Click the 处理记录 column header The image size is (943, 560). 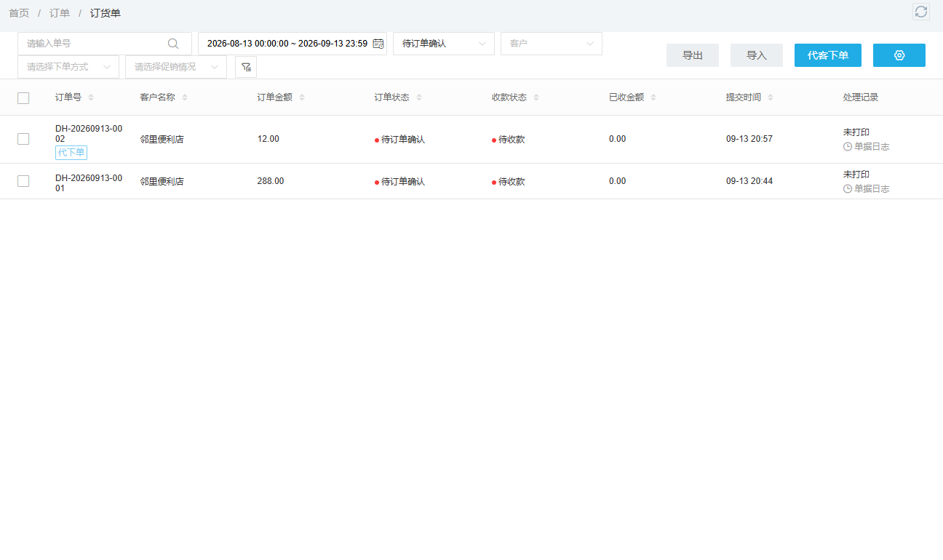[861, 97]
